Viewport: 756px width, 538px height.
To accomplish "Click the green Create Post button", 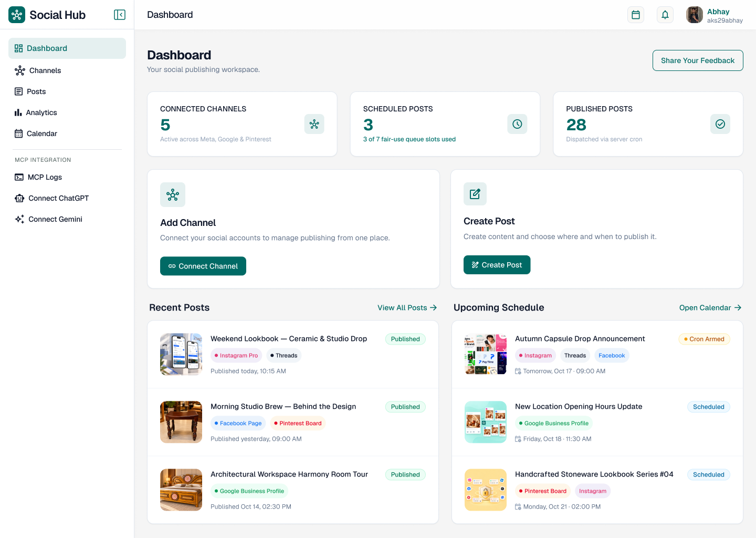I will pyautogui.click(x=497, y=265).
